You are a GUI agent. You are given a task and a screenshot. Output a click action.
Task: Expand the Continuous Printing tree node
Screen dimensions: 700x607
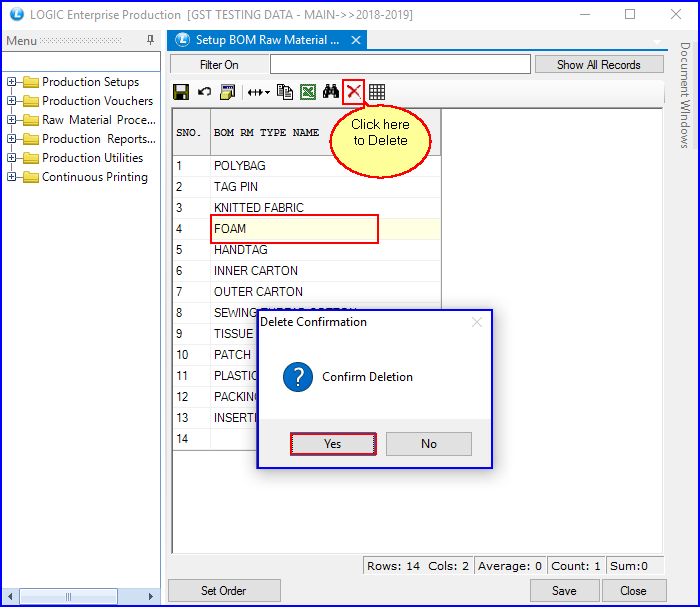pos(12,177)
